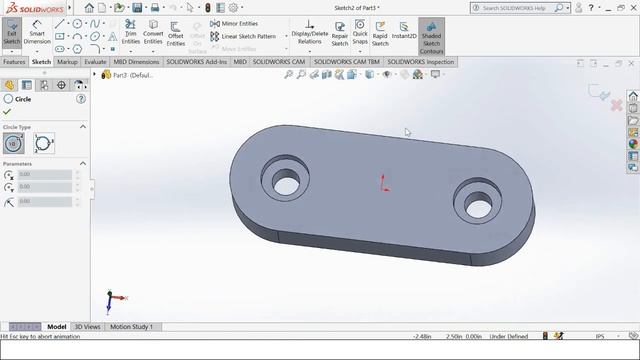Screen dimensions: 640x360
Task: Open the unit system IPS dropdown
Action: point(618,336)
